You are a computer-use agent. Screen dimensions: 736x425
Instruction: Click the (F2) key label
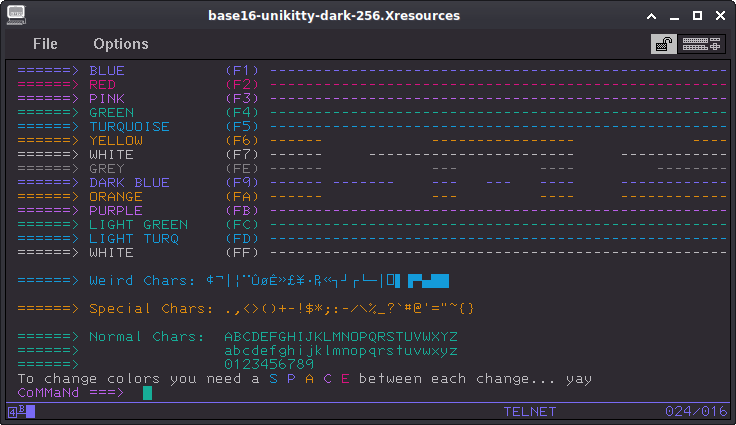coord(242,85)
